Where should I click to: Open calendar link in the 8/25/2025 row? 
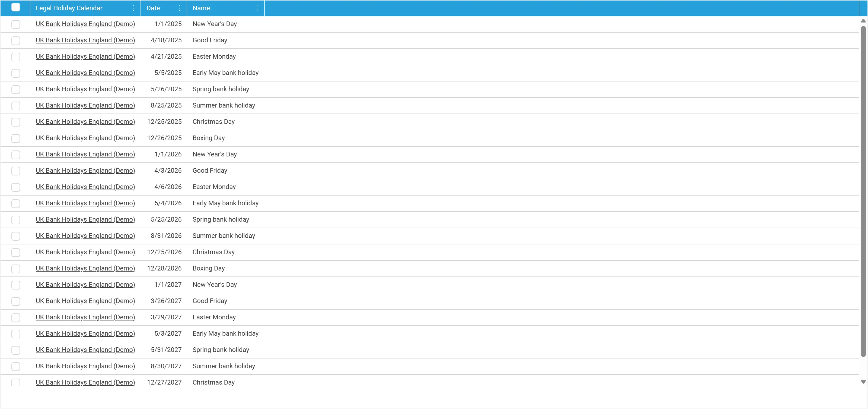coord(85,105)
